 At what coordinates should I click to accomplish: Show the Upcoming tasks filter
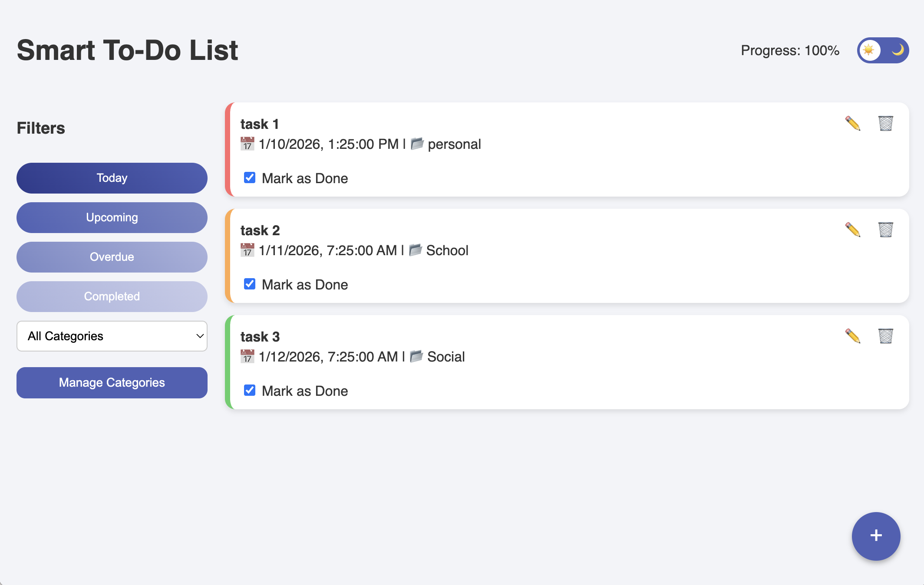click(x=112, y=217)
